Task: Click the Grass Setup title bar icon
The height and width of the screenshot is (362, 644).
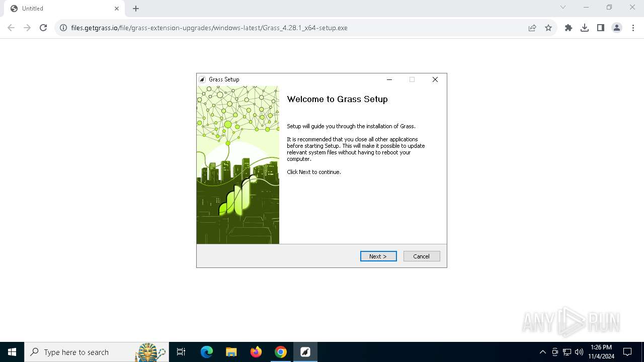Action: click(x=202, y=79)
